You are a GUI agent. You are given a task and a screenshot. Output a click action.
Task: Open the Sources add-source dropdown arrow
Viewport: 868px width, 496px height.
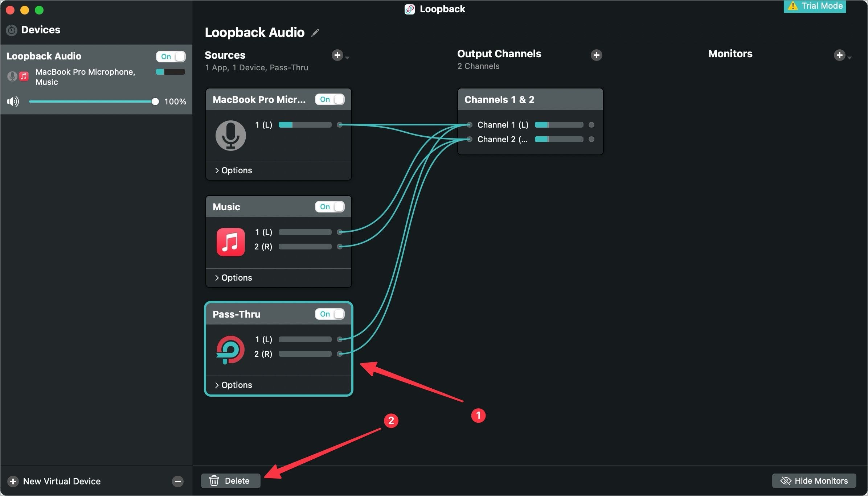348,57
